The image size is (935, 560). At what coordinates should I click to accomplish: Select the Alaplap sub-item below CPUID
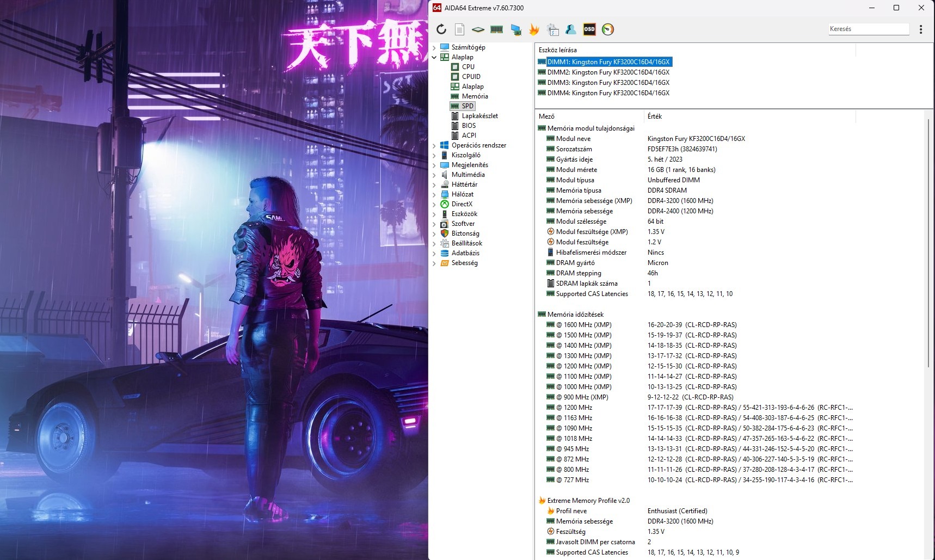click(x=473, y=87)
